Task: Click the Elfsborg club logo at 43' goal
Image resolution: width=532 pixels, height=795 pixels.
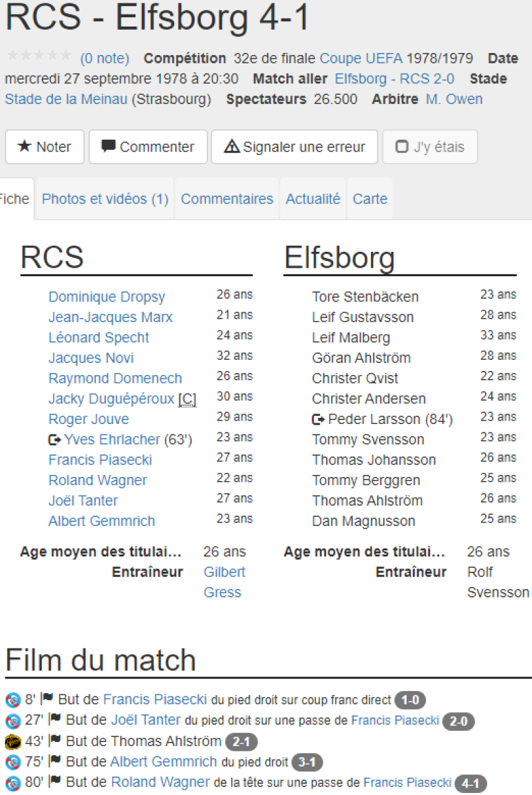Action: point(12,741)
